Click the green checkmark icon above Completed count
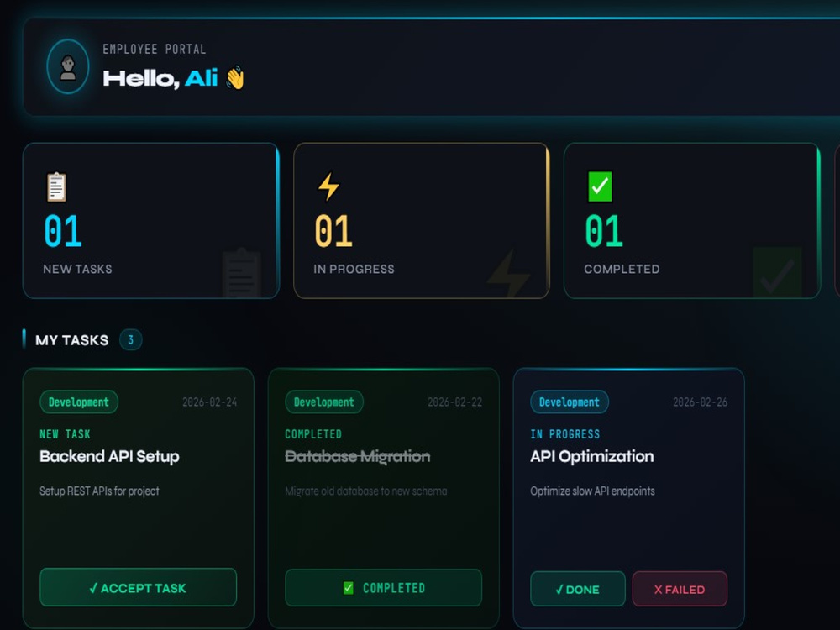This screenshot has width=840, height=630. pyautogui.click(x=600, y=186)
